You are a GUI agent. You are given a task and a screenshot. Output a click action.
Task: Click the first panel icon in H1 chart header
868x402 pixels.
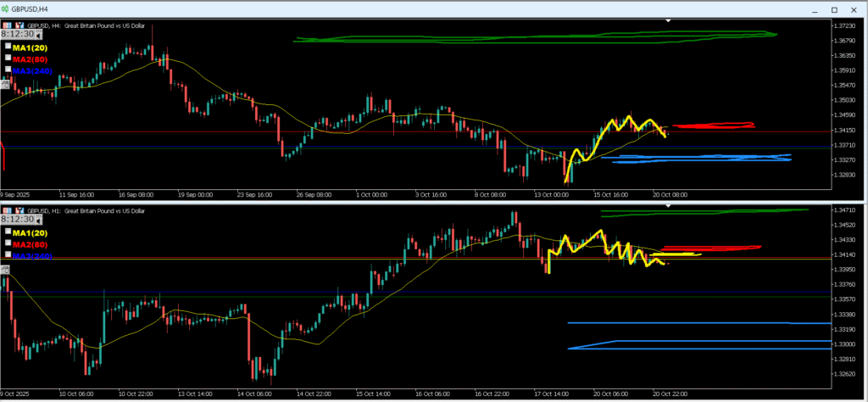click(6, 209)
